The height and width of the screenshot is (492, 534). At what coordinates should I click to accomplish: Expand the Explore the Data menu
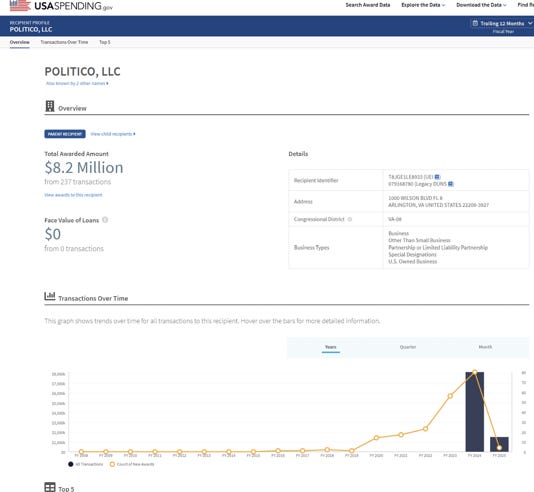pos(423,5)
